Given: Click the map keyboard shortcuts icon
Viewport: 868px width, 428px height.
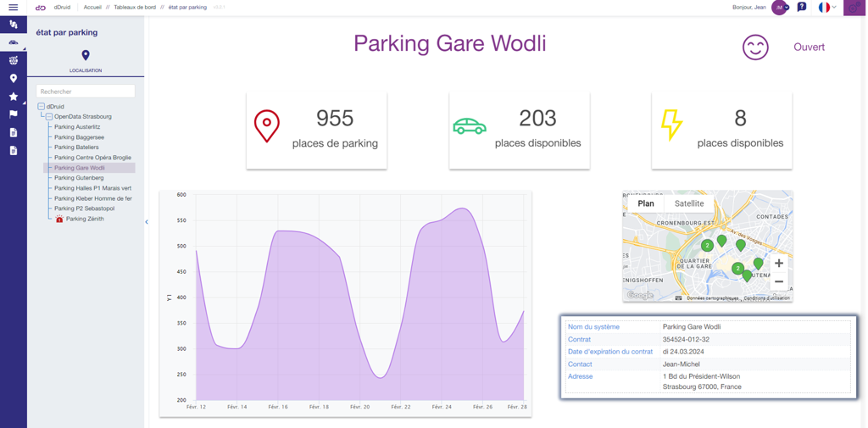Looking at the screenshot, I should pyautogui.click(x=678, y=297).
